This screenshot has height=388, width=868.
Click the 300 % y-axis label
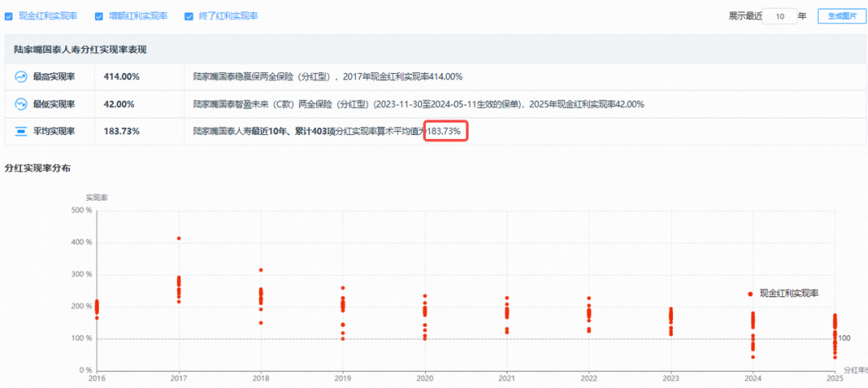(x=82, y=275)
